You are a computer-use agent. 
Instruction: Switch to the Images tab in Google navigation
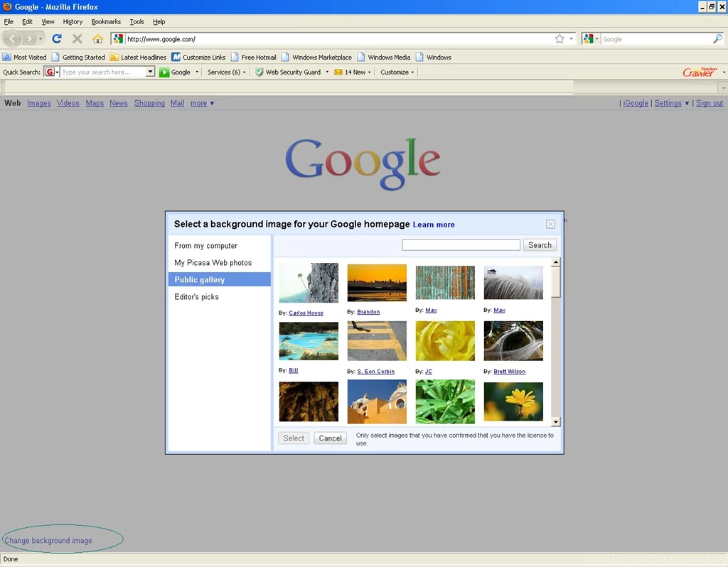pyautogui.click(x=38, y=103)
